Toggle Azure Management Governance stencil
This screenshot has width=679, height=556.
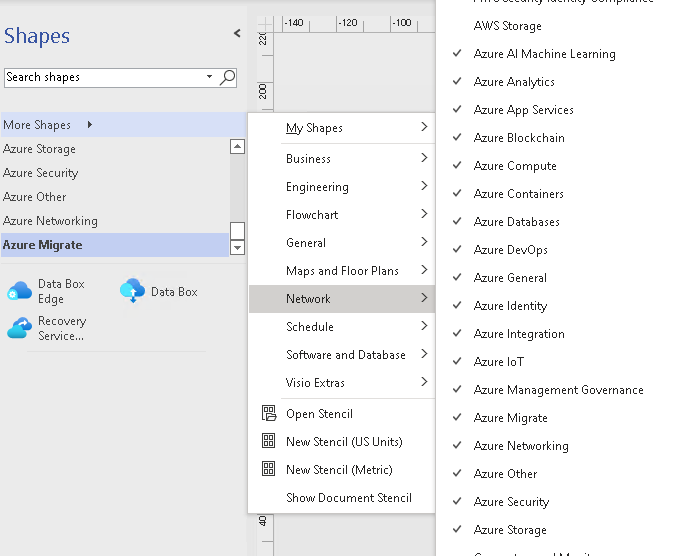click(x=558, y=390)
